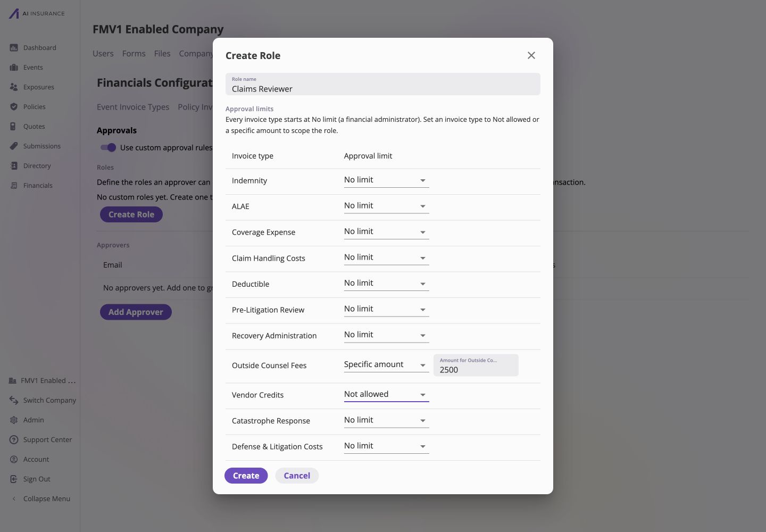
Task: Click the Dashboard label
Action: coord(40,48)
